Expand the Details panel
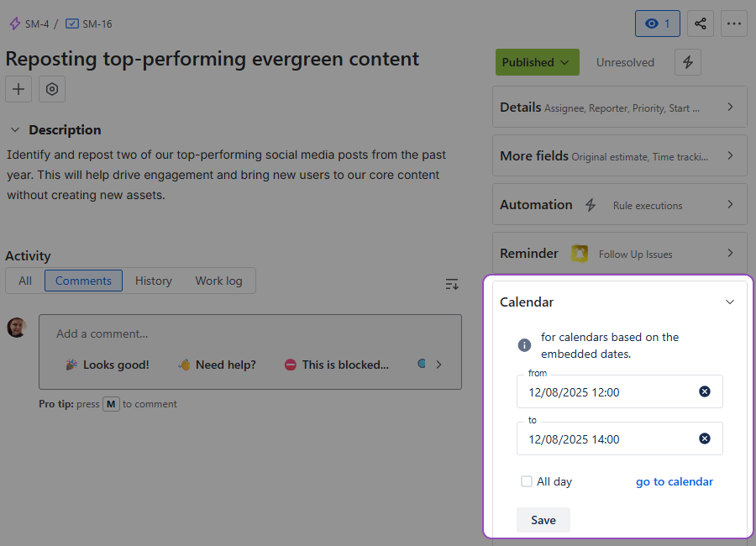 click(619, 108)
